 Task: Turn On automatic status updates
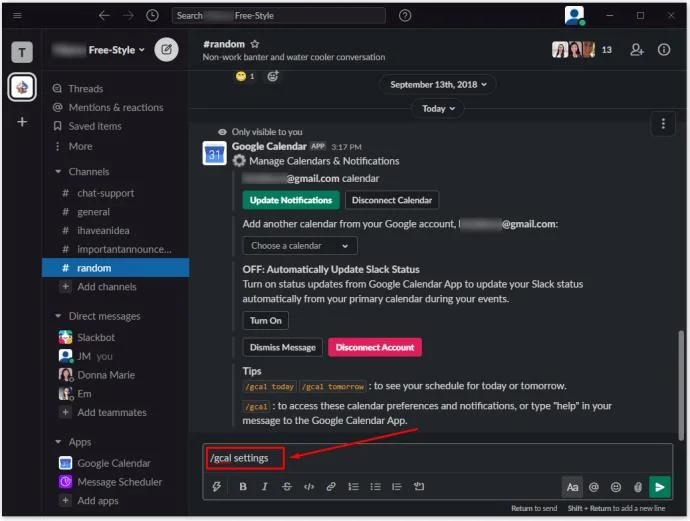tap(265, 320)
